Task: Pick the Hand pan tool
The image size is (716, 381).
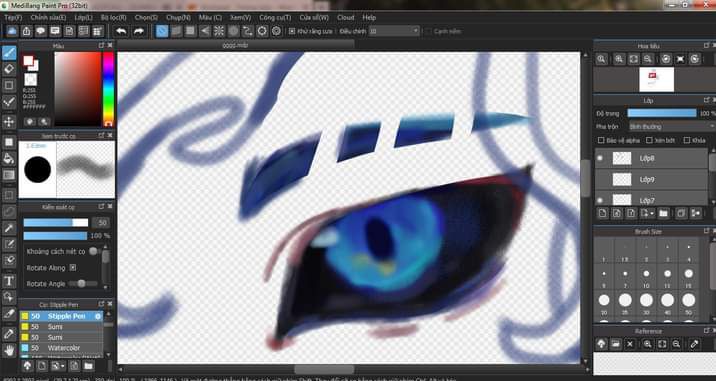Action: tap(9, 351)
